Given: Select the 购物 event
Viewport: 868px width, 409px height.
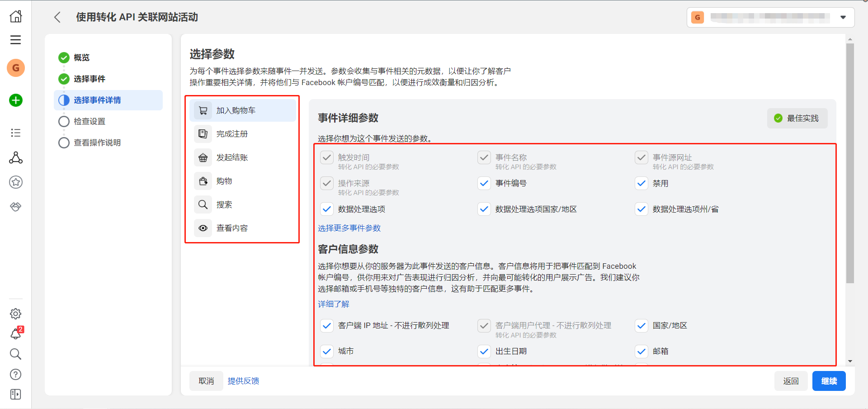Looking at the screenshot, I should [243, 181].
